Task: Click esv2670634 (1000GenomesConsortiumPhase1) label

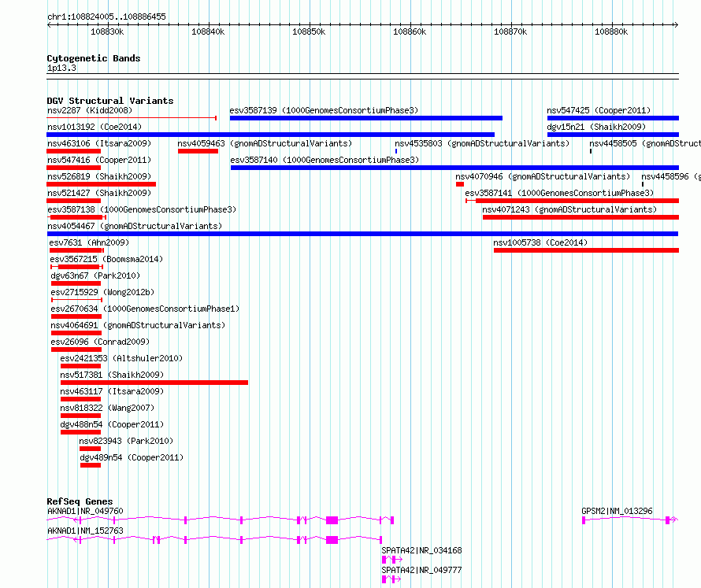Action: click(x=145, y=309)
